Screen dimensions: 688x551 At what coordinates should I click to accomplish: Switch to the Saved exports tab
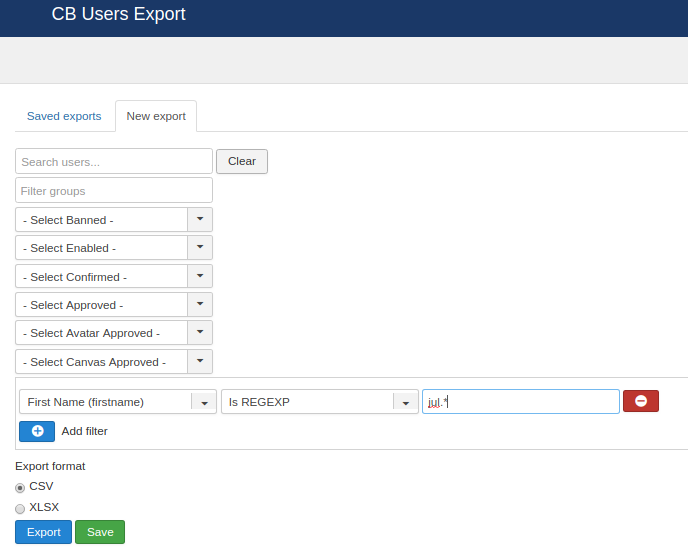(x=64, y=116)
